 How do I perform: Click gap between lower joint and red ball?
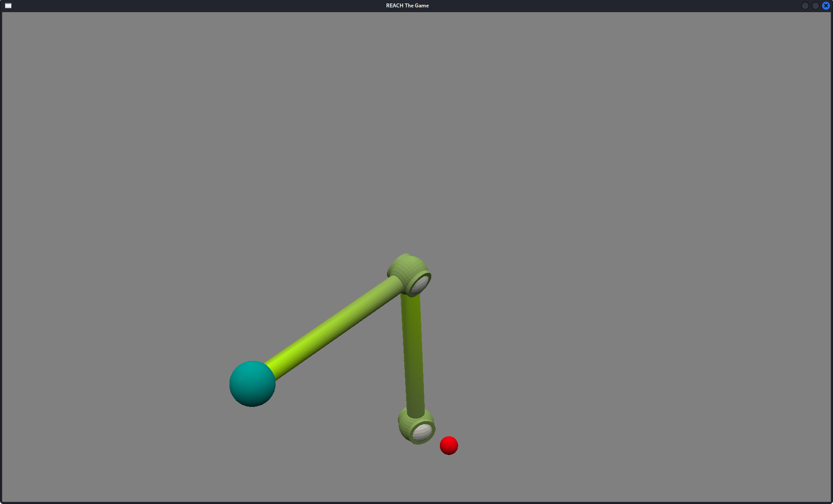437,439
